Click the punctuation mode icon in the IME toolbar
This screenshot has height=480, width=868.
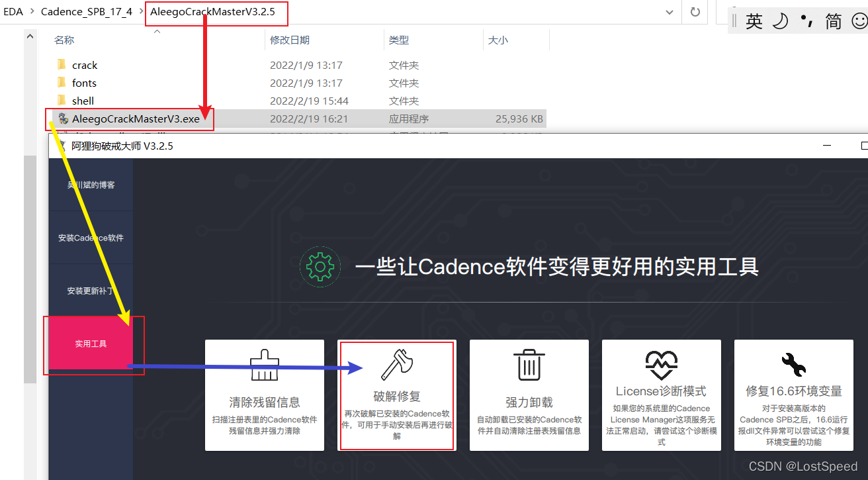click(806, 21)
